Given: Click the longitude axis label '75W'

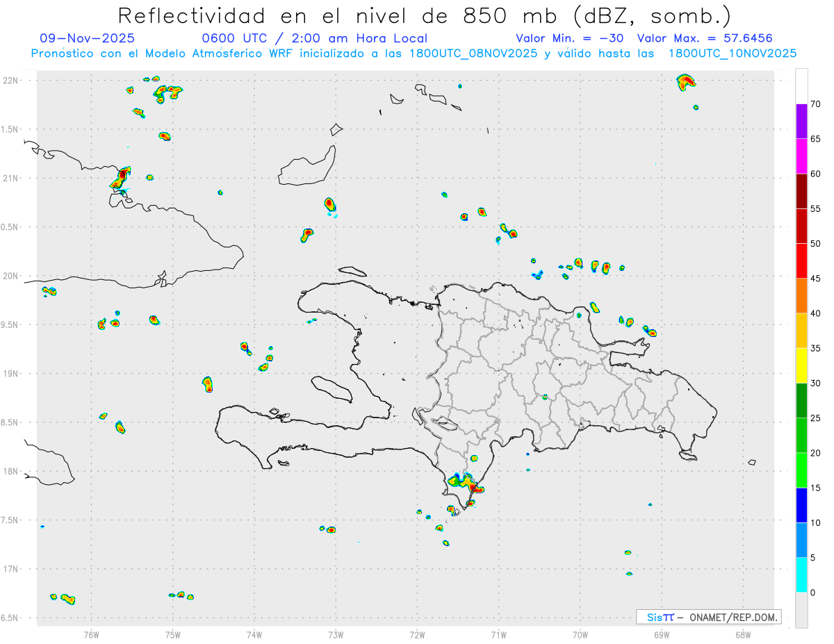Looking at the screenshot, I should pyautogui.click(x=173, y=634).
